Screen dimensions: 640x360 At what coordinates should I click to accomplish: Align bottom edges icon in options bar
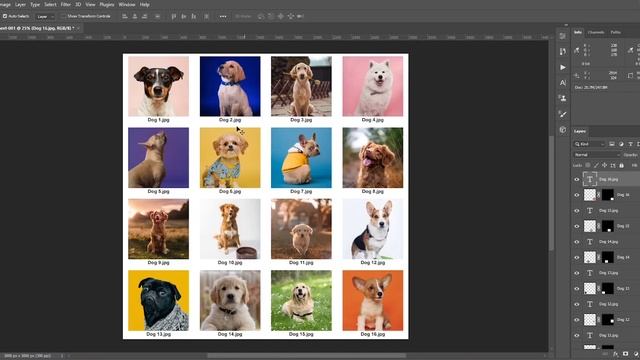pos(194,16)
